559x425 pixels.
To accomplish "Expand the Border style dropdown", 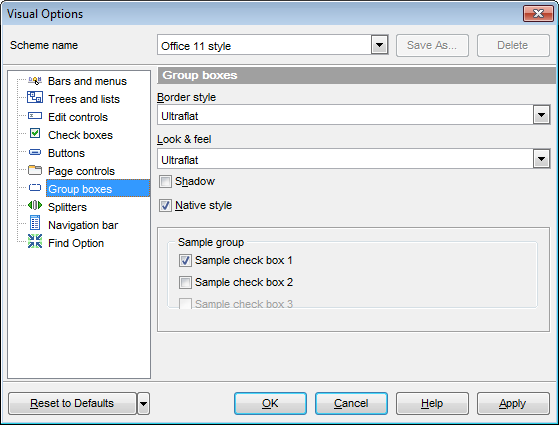I will 542,115.
